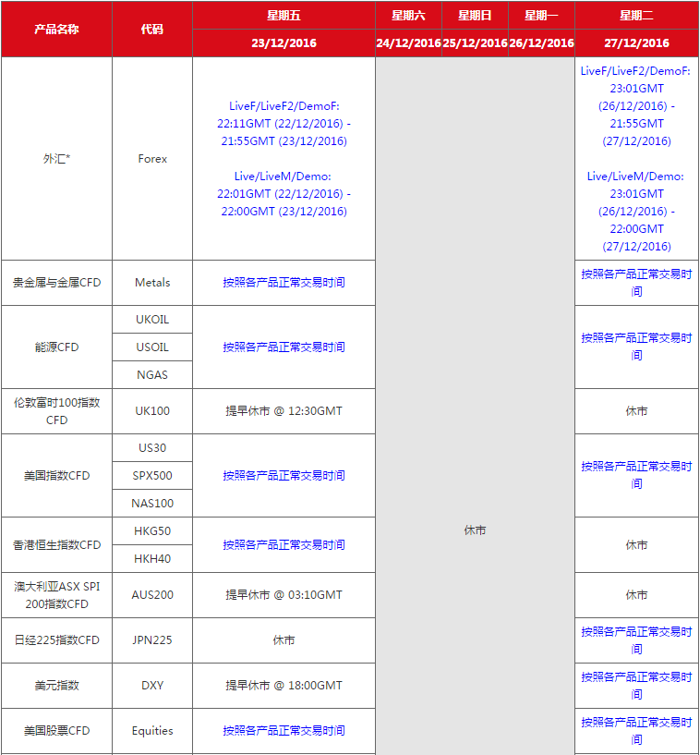The image size is (700, 755).
Task: Select the AUS200 code cell
Action: point(152,595)
